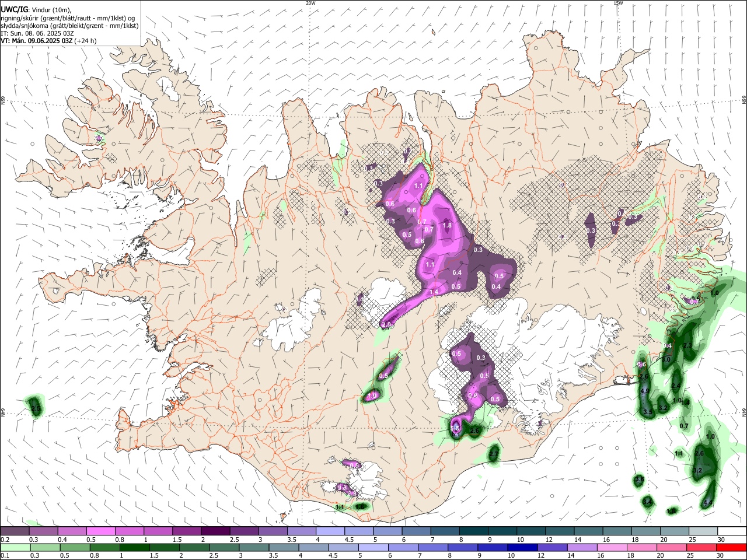Click the "2.5" rain cell value off the west
The height and width of the screenshot is (560, 747).
pos(36,409)
